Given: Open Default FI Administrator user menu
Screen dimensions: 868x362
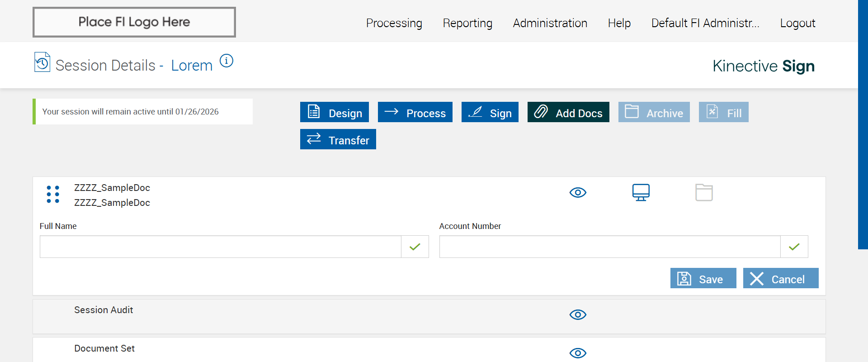Looking at the screenshot, I should click(x=705, y=23).
